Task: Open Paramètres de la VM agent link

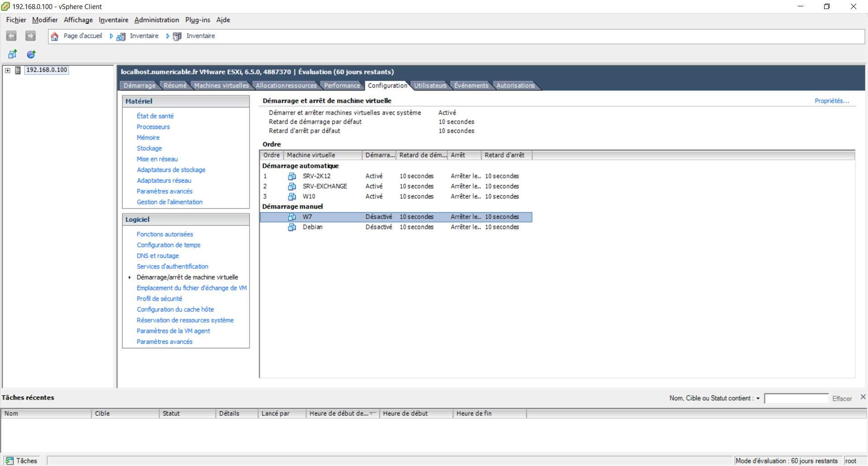Action: pyautogui.click(x=174, y=331)
